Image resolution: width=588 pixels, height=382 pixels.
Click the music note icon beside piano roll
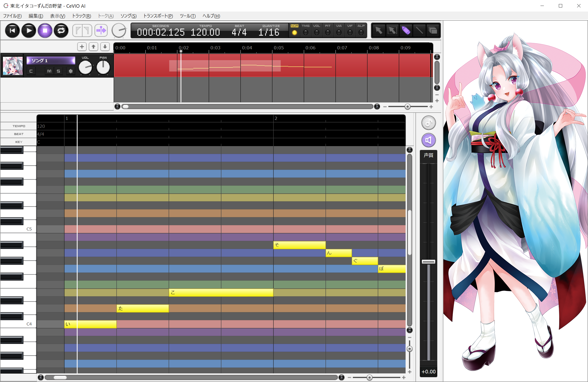[428, 123]
